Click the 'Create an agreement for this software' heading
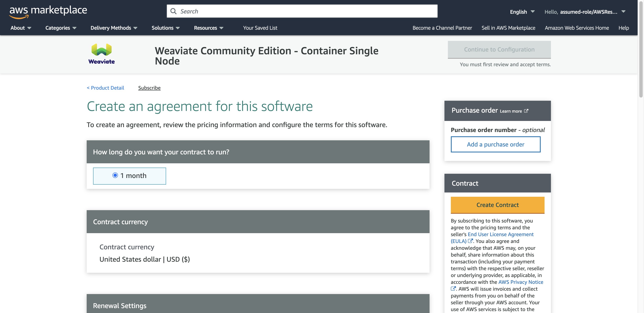Viewport: 644px width, 313px height. 200,106
